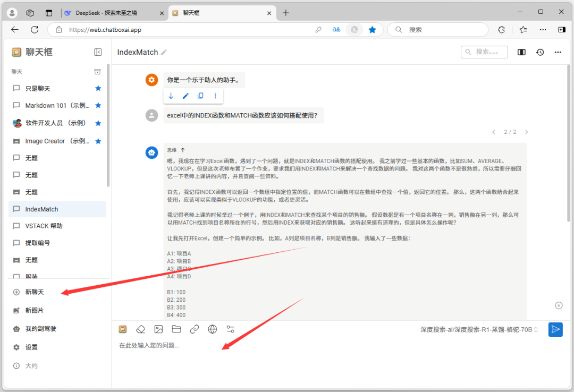The image size is (574, 392).
Task: Go to previous answer version
Action: pos(494,132)
